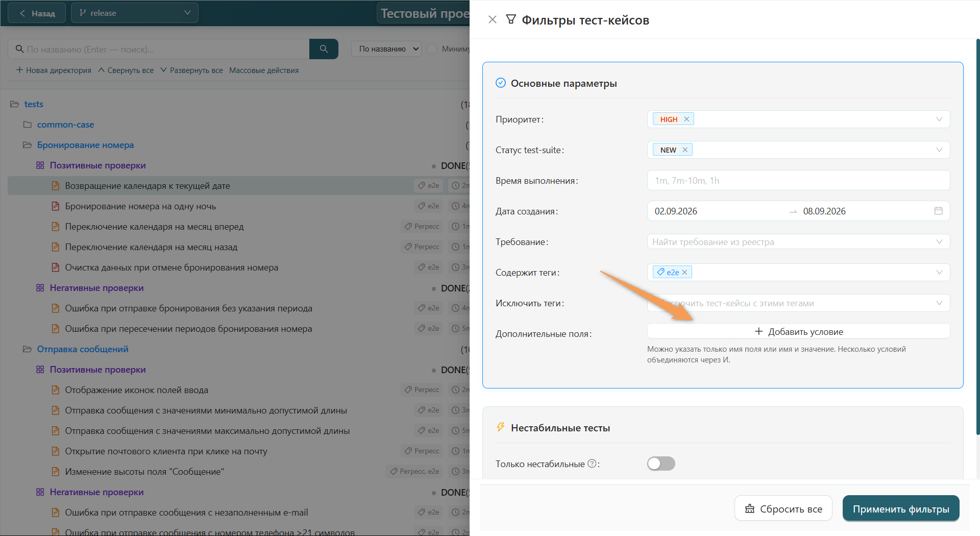Click the По названию search input
Screen dimensions: 980x536
click(x=159, y=49)
